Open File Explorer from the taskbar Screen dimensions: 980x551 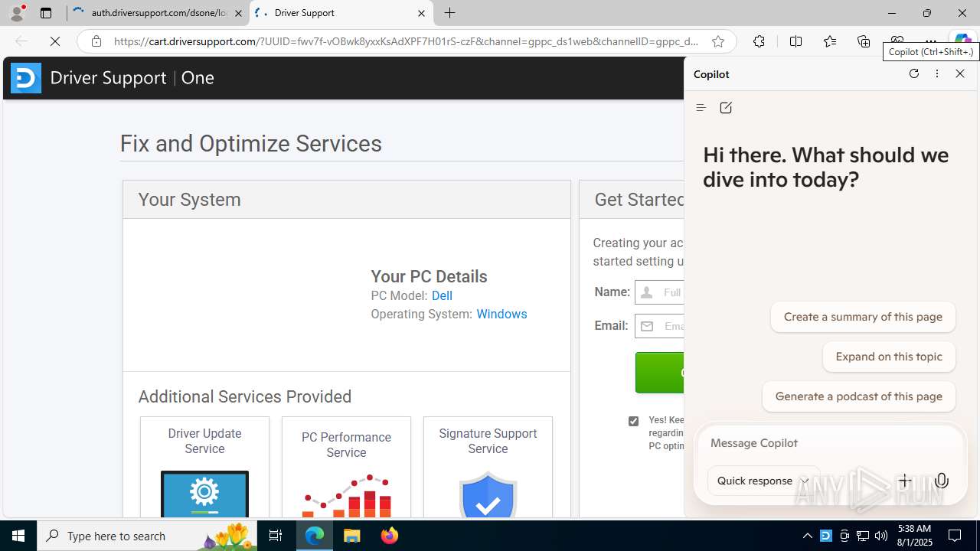(352, 536)
